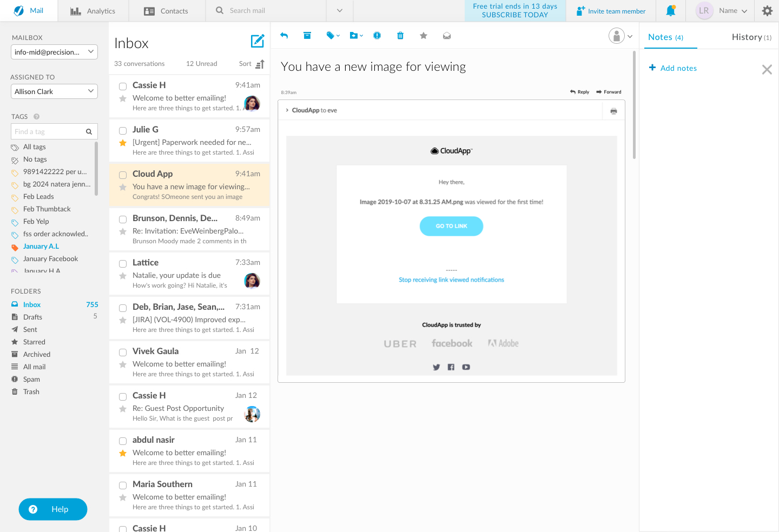Mark email as spam with exclamation icon

point(377,36)
